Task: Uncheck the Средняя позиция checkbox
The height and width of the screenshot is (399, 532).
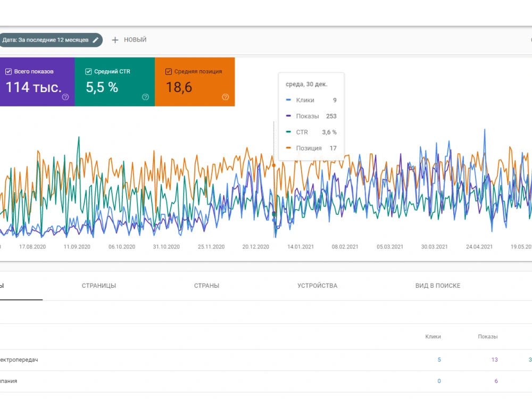Action: pyautogui.click(x=168, y=72)
